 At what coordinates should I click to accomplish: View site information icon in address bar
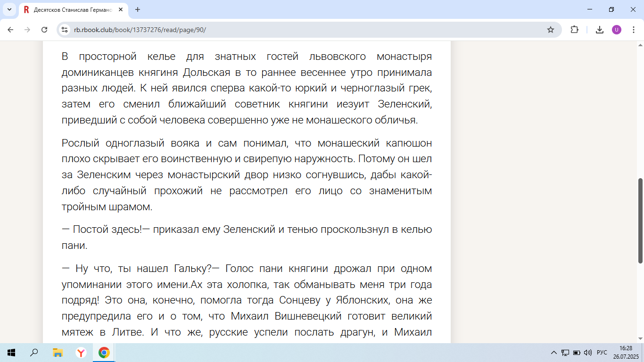click(x=65, y=30)
